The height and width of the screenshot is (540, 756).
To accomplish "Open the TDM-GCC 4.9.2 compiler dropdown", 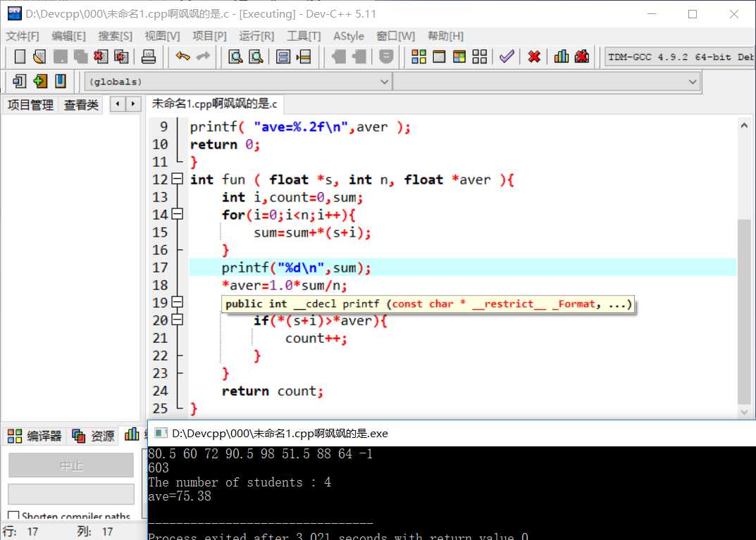I will click(680, 57).
